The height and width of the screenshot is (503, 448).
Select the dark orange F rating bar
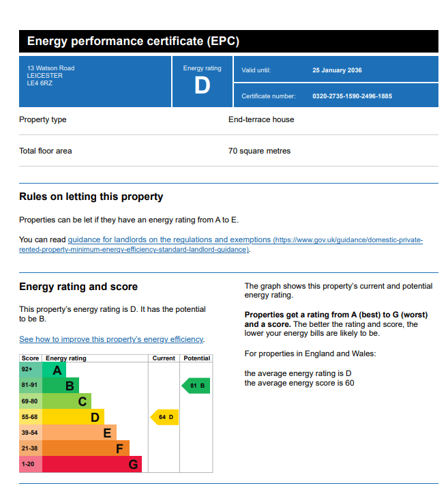[85, 448]
